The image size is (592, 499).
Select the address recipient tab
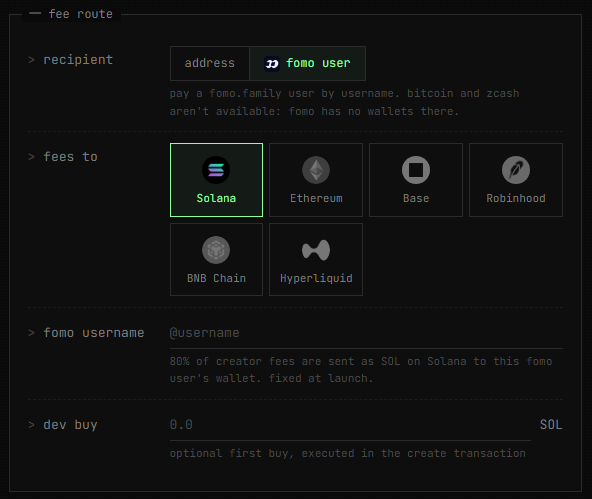tap(210, 63)
